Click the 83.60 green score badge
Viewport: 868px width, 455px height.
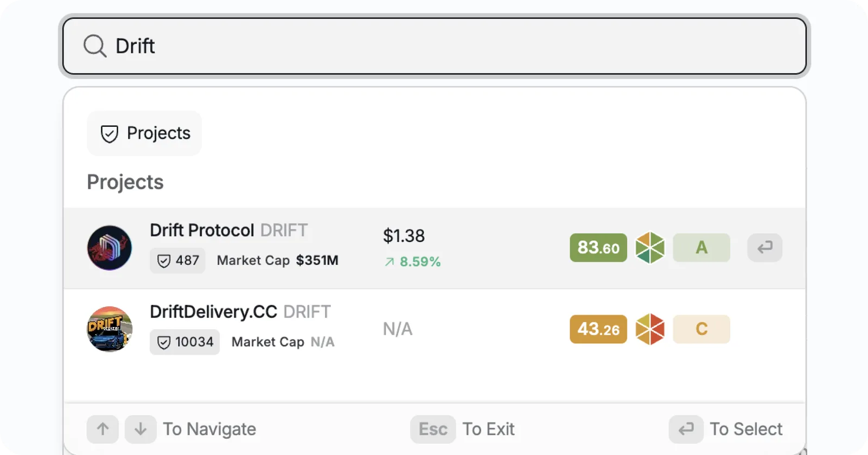click(x=598, y=248)
